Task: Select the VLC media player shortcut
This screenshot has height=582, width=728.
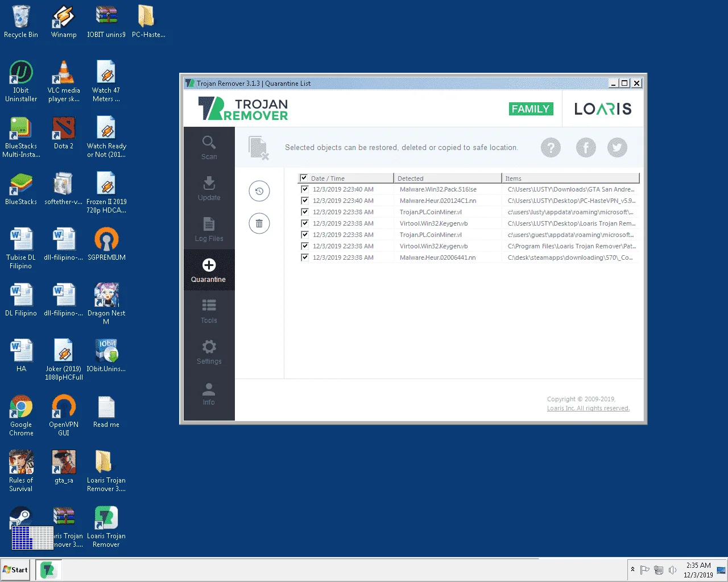Action: point(64,81)
